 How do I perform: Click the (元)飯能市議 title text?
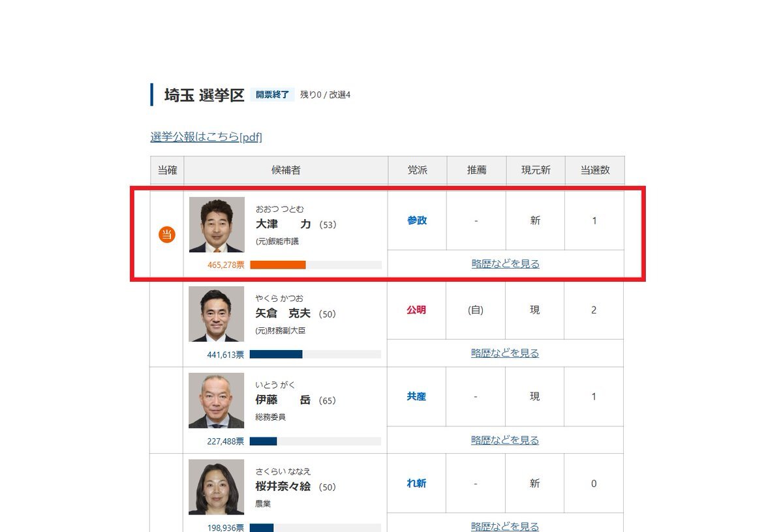coord(277,241)
